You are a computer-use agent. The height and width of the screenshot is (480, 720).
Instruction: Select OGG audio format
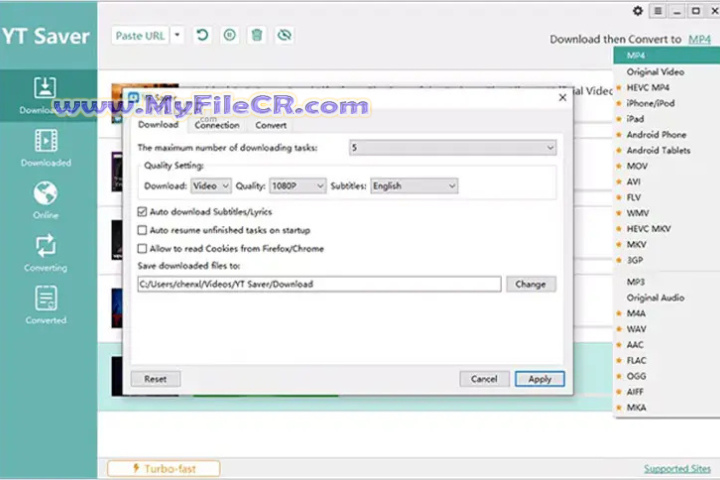point(667,376)
